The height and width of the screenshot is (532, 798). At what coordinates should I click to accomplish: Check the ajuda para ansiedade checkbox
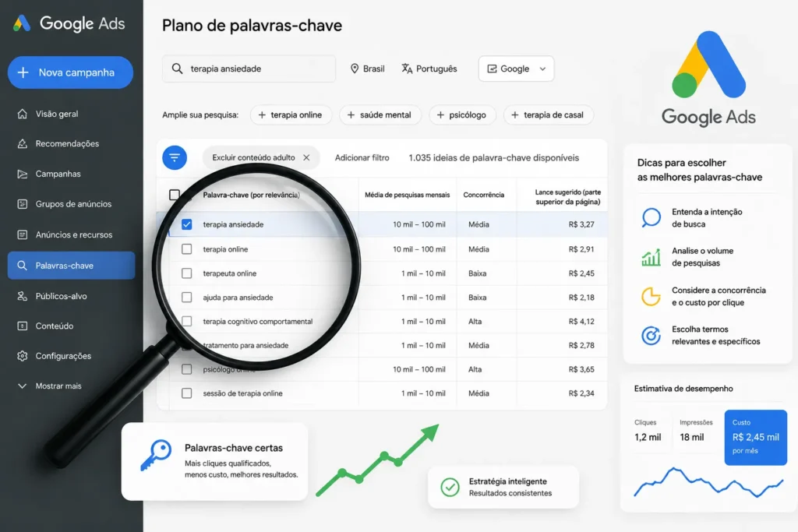pos(187,297)
